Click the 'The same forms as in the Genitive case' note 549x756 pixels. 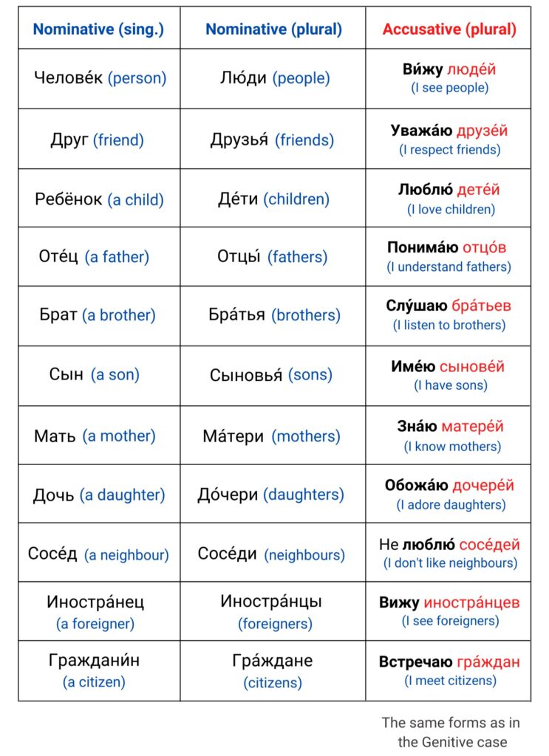[445, 732]
